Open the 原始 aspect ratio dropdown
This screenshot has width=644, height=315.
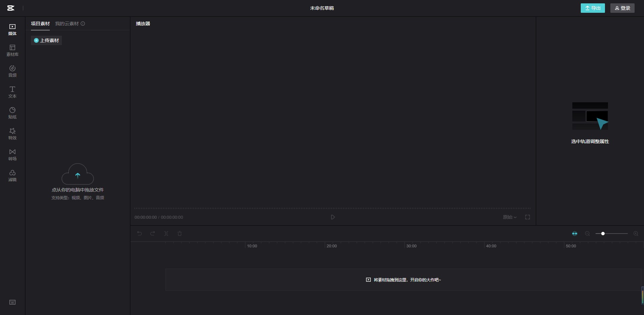509,217
